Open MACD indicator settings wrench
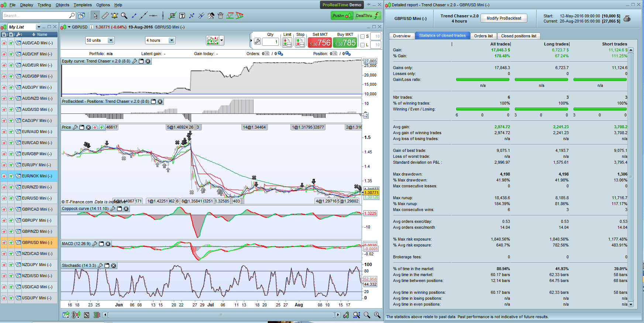Viewport: 644px width, 323px height. 95,244
